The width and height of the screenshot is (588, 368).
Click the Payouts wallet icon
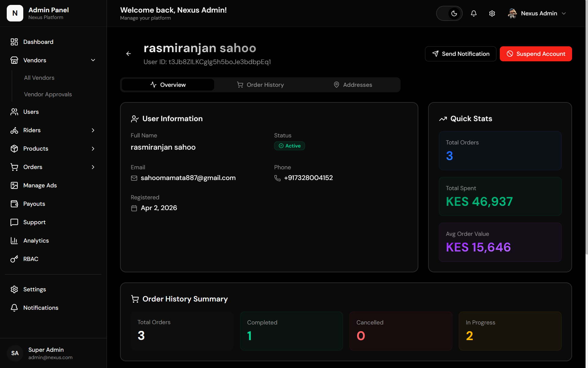click(x=14, y=204)
